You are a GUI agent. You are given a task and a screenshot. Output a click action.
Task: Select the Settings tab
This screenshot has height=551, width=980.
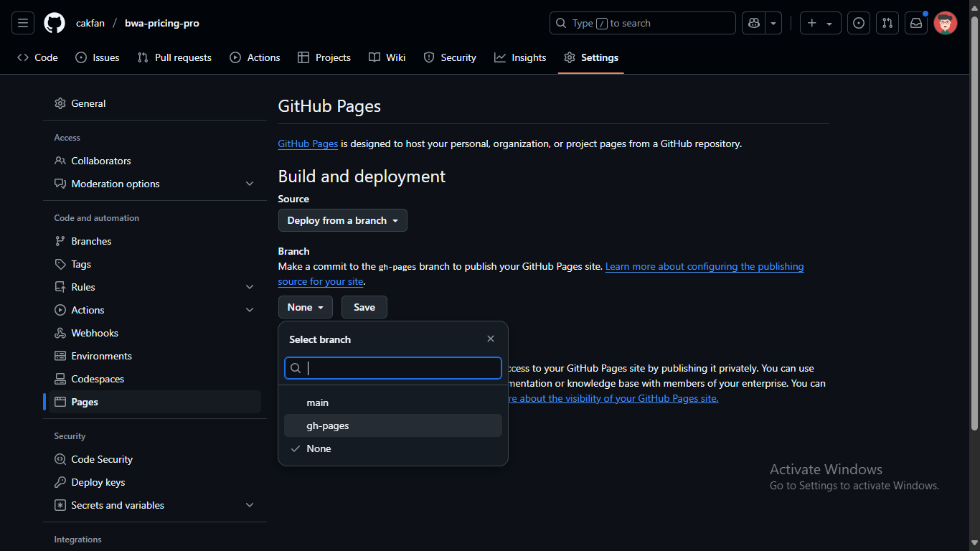[591, 57]
